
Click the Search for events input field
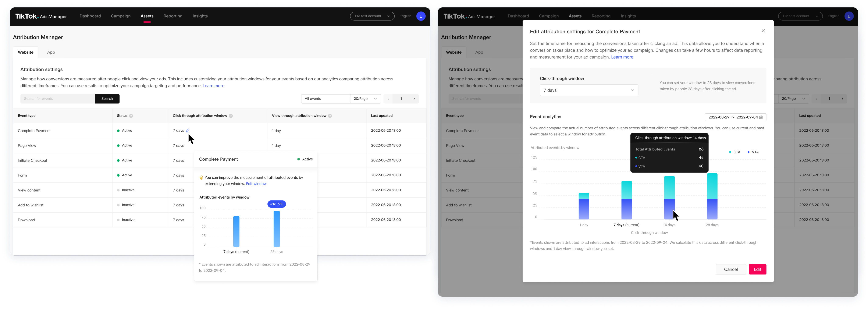tap(57, 99)
